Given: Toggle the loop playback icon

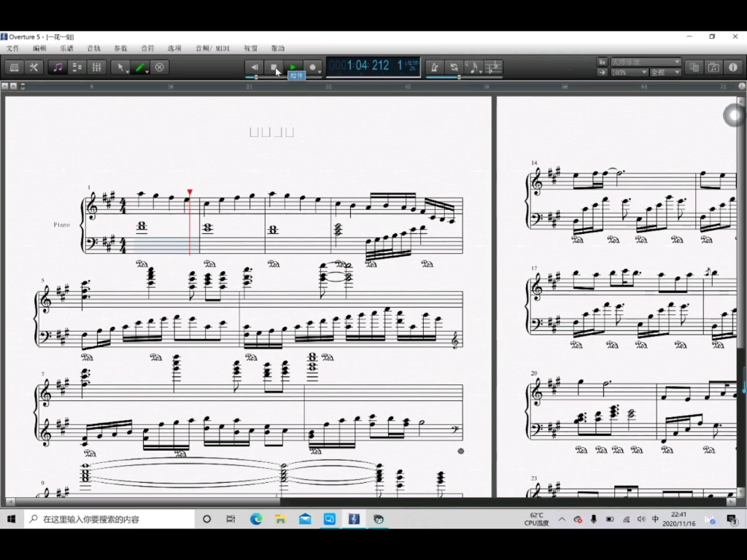Looking at the screenshot, I should [454, 67].
